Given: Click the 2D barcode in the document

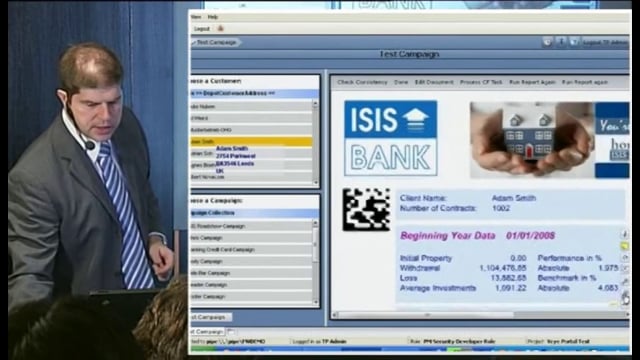Looking at the screenshot, I should [366, 209].
